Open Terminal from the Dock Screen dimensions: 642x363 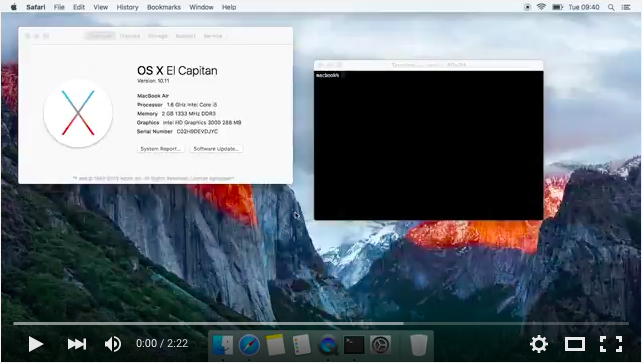354,345
